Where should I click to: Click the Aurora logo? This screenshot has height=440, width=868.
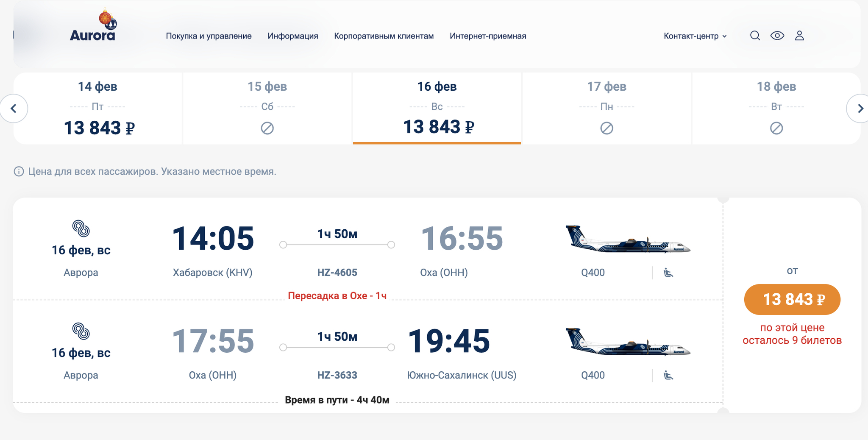coord(93,26)
